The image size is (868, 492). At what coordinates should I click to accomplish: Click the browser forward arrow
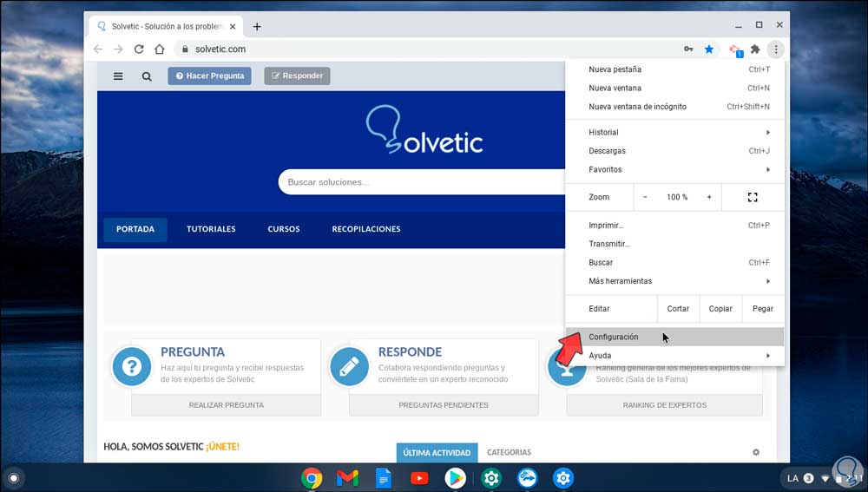[x=118, y=49]
